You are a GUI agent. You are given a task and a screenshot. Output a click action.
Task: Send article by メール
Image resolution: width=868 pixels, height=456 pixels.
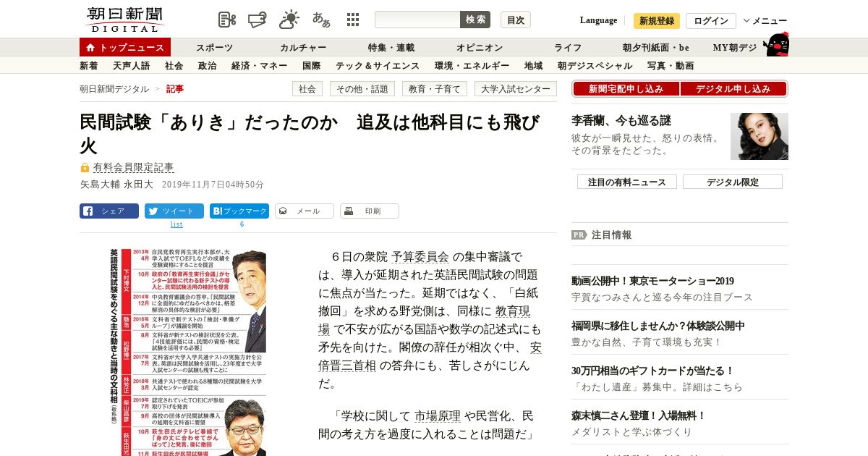(305, 211)
